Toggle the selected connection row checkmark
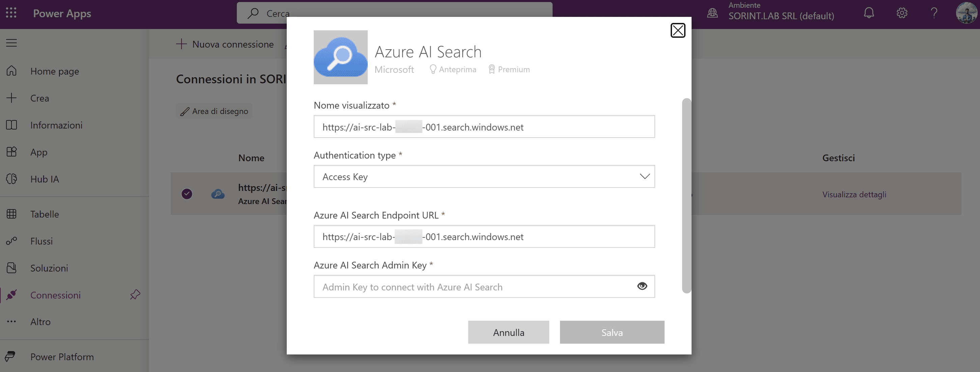The width and height of the screenshot is (980, 372). tap(187, 194)
